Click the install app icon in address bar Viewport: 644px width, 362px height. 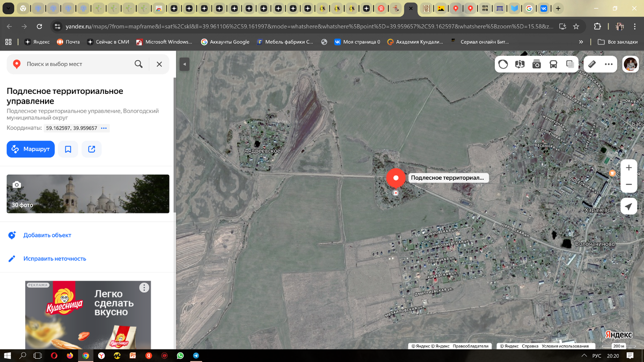tap(562, 26)
